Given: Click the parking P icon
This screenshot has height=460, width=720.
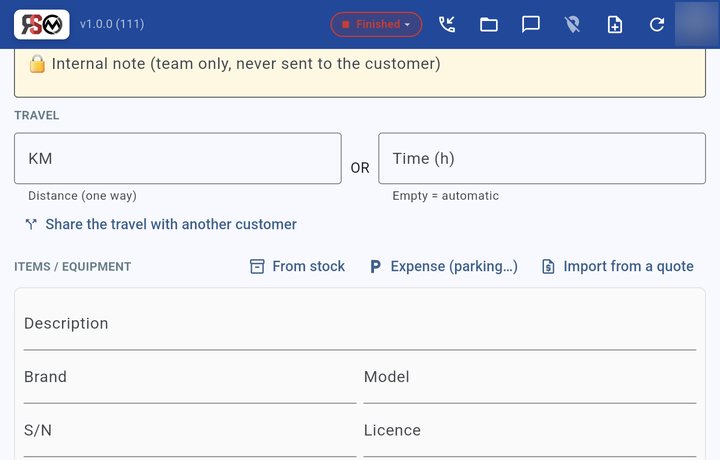Looking at the screenshot, I should click(375, 267).
